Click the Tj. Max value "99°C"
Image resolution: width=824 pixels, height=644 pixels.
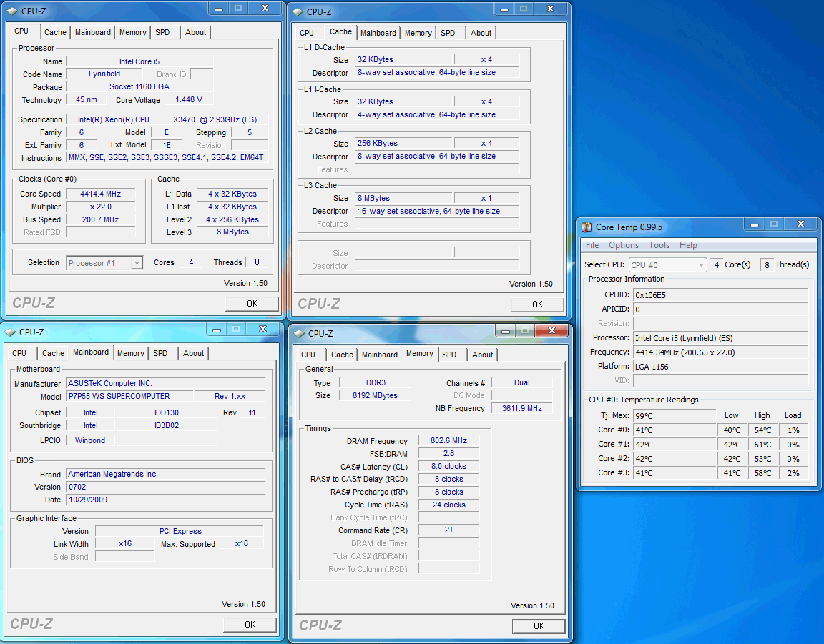coord(675,415)
